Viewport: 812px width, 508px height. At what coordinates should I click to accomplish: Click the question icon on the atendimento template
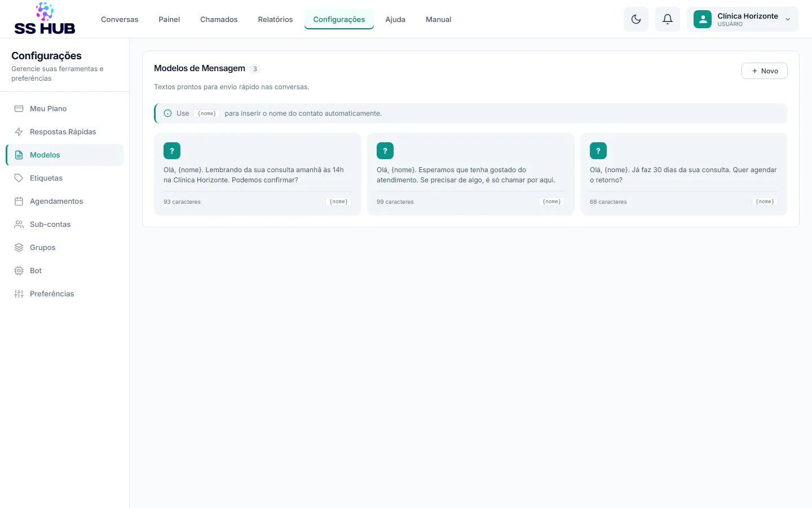(385, 151)
